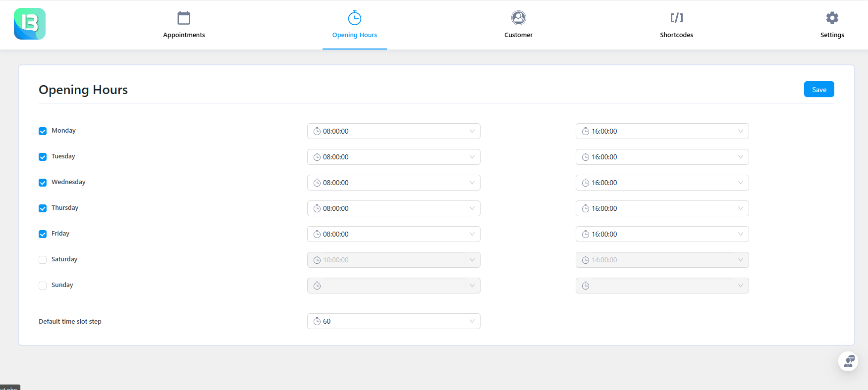Expand Thursday opening time dropdown arrow
This screenshot has width=868, height=390.
[x=472, y=208]
